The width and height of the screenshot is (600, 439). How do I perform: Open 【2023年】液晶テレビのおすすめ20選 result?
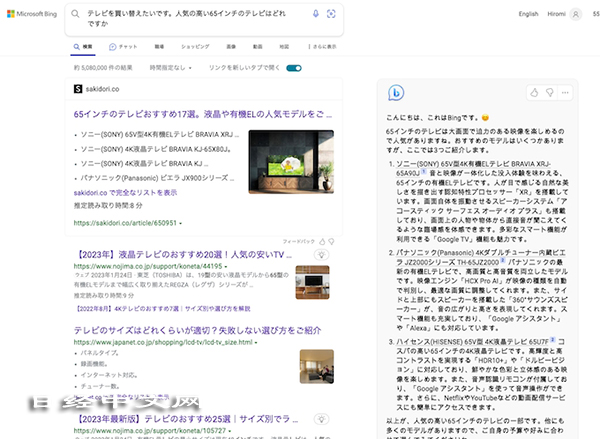pyautogui.click(x=184, y=255)
